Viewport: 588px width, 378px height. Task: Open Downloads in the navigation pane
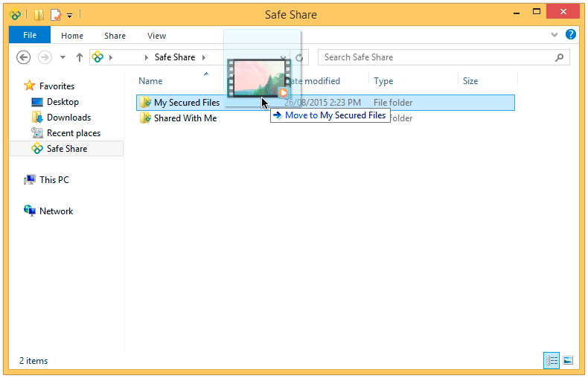click(x=68, y=118)
